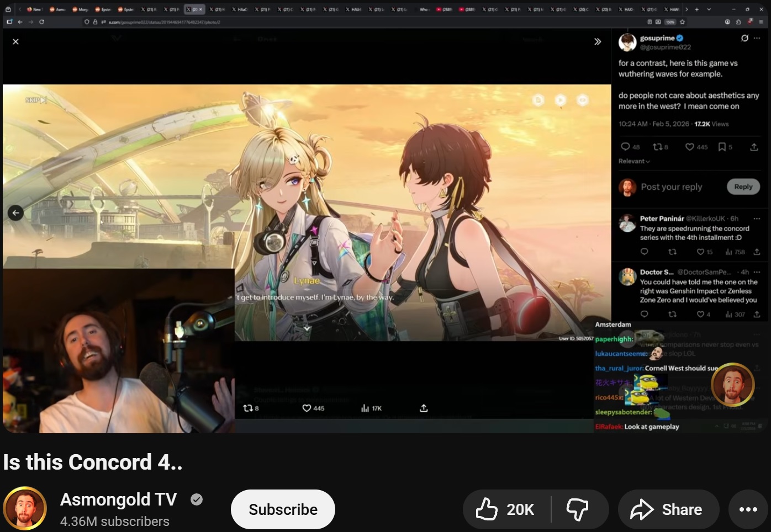This screenshot has height=532, width=771.
Task: Share Doctor S's reply
Action: [757, 314]
